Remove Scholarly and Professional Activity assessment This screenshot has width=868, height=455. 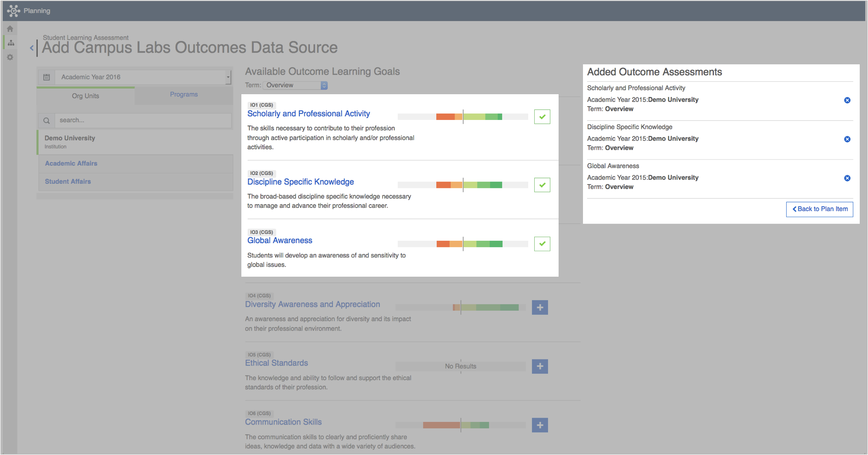click(847, 100)
